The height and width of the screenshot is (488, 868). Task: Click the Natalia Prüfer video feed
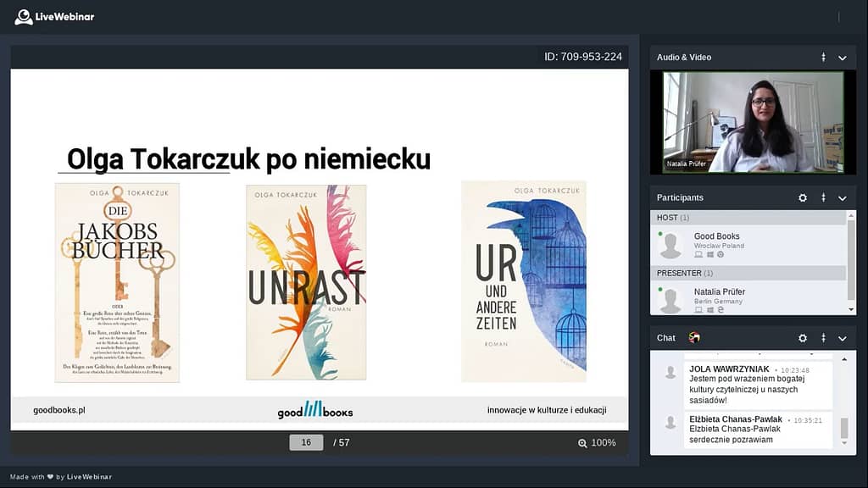[x=753, y=122]
